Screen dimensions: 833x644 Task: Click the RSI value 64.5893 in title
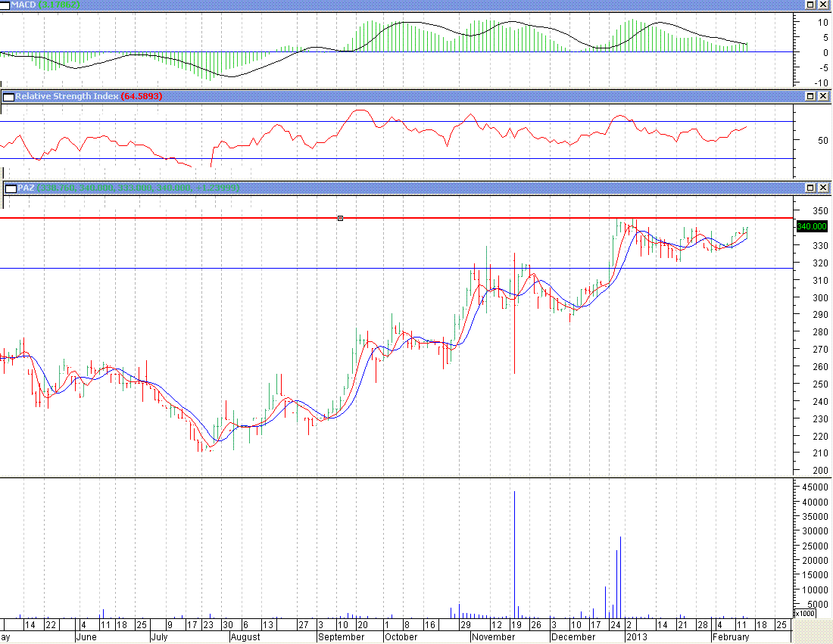click(x=142, y=96)
